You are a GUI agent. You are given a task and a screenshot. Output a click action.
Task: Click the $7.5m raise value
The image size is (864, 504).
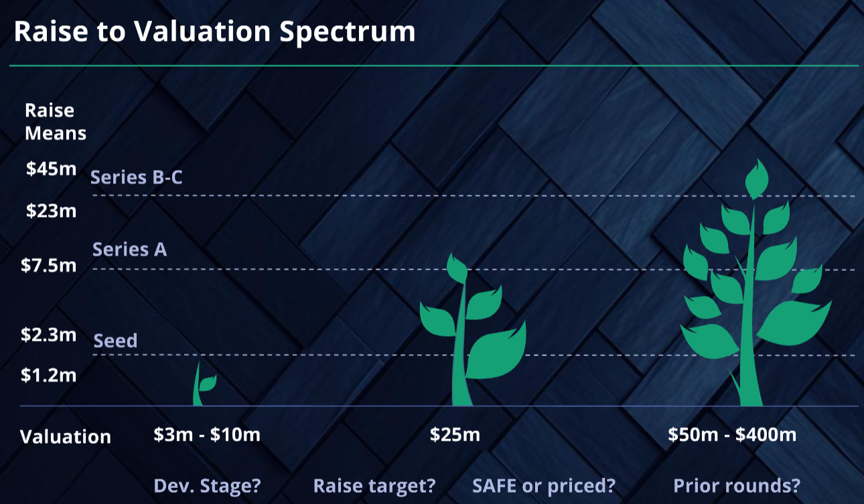pos(49,265)
